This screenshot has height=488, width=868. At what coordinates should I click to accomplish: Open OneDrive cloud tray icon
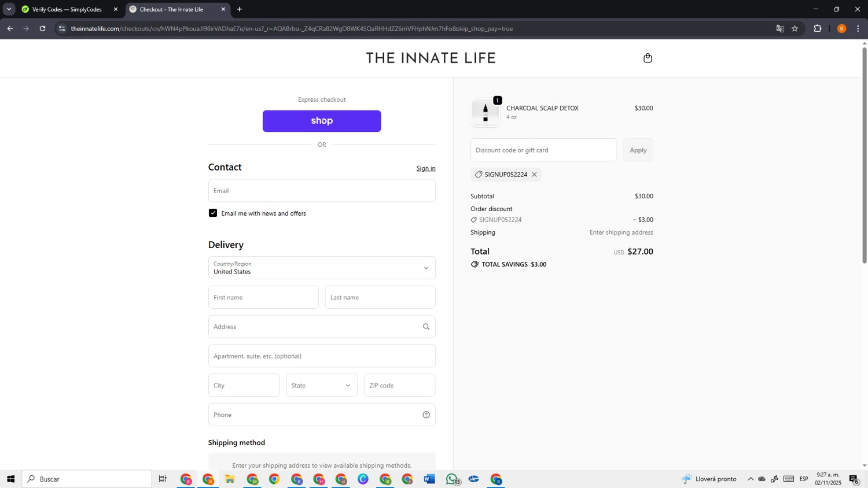point(762,479)
